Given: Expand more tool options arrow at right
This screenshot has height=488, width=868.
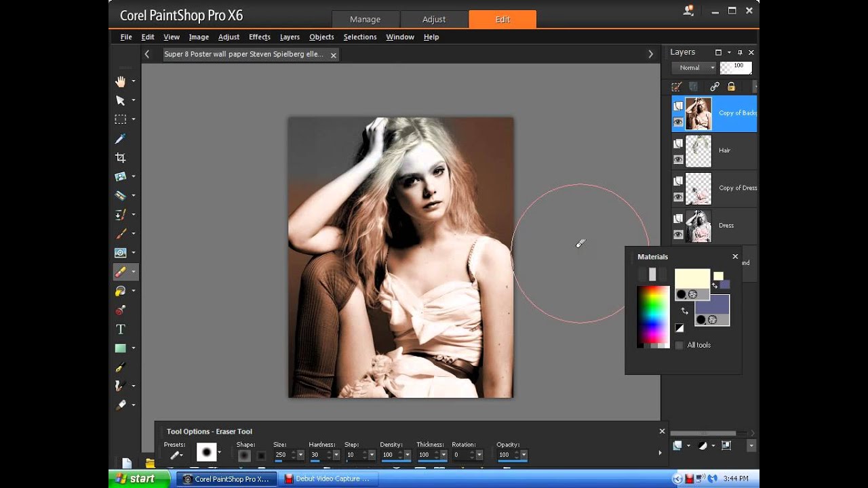Looking at the screenshot, I should coord(660,453).
